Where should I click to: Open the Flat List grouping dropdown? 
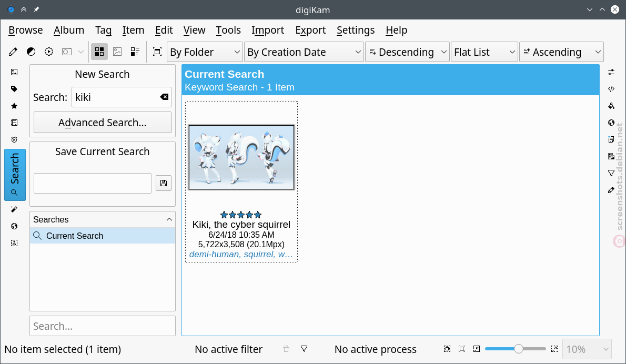pos(484,52)
